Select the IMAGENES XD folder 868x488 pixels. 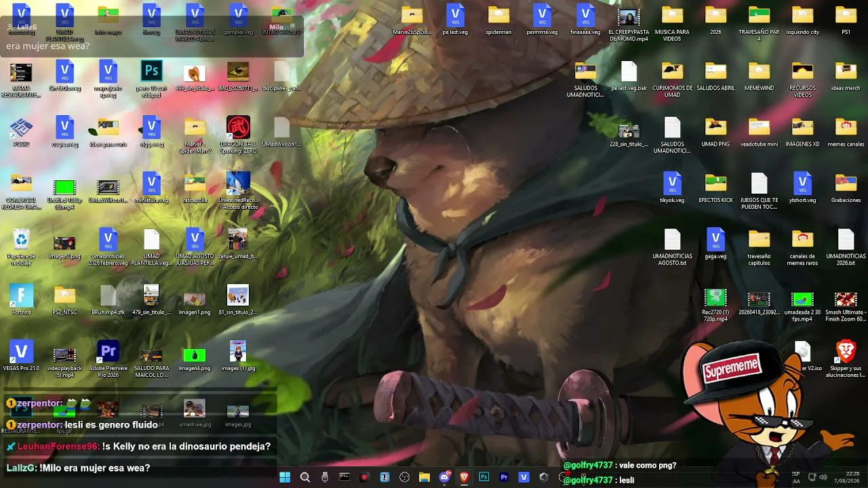[x=802, y=131]
